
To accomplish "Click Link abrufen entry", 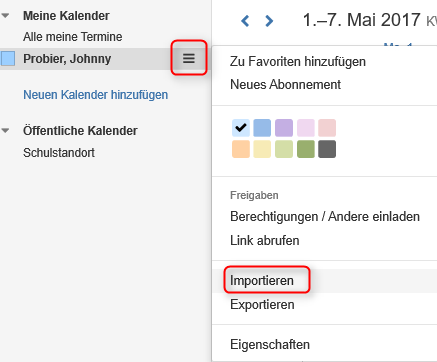I will coord(265,241).
